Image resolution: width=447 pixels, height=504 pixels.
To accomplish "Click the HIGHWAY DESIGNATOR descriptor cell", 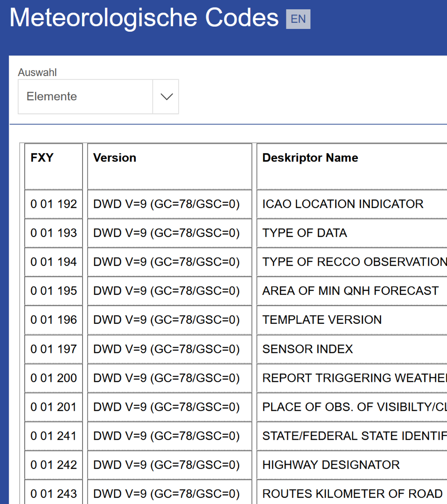I will [x=331, y=465].
